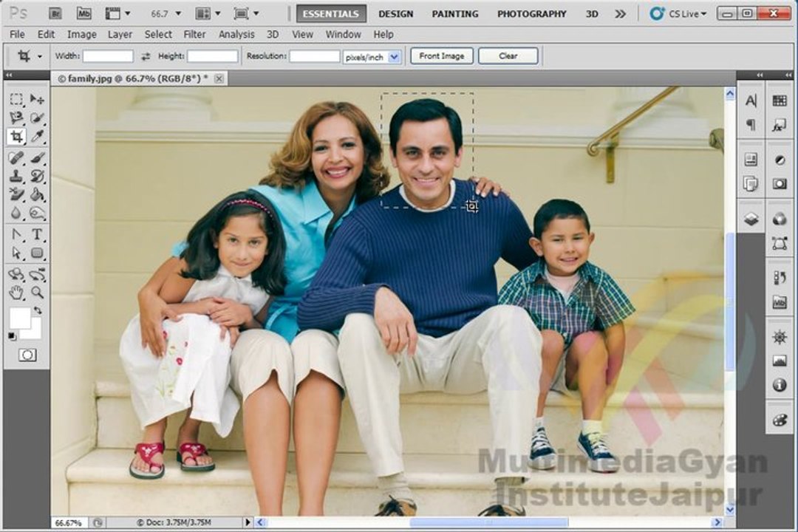798x532 pixels.
Task: Open the Character panel icon
Action: [x=751, y=100]
